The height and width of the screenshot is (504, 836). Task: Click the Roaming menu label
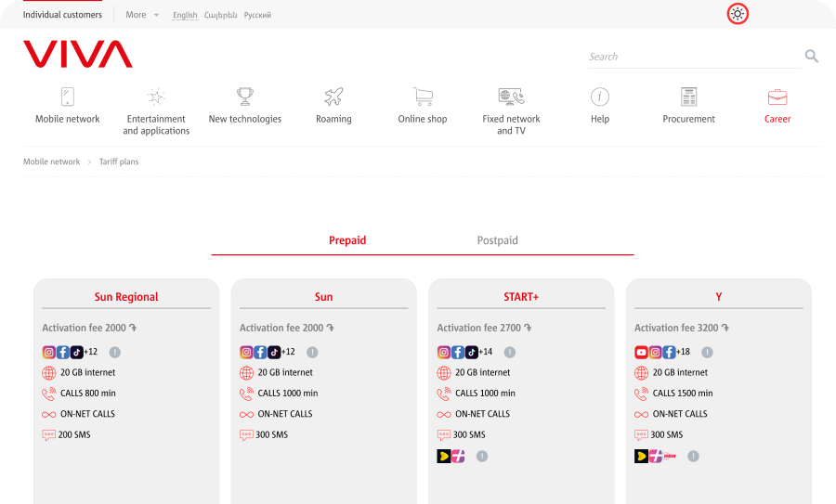pos(333,119)
